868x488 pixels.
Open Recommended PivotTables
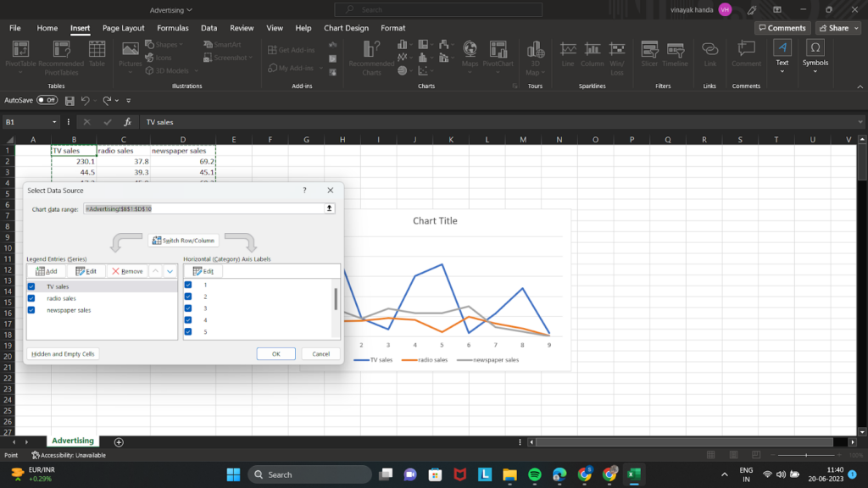coord(61,58)
